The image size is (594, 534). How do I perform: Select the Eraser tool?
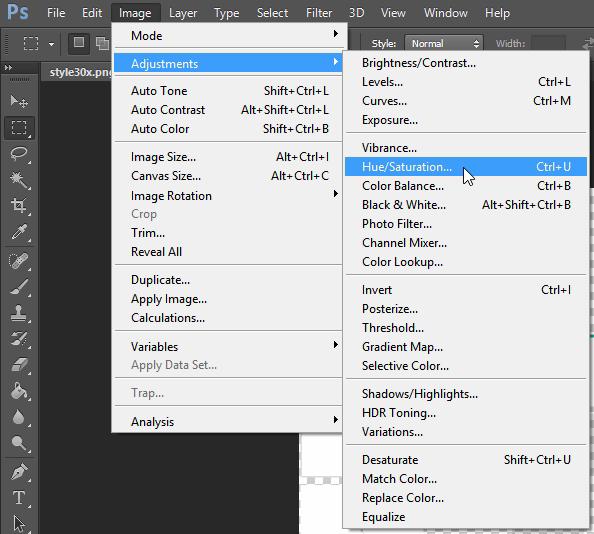[x=19, y=365]
